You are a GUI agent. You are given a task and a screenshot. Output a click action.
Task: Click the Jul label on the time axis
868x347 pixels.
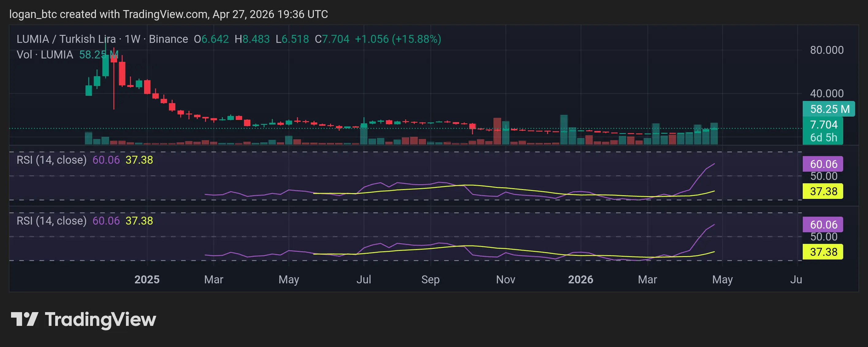pos(364,279)
